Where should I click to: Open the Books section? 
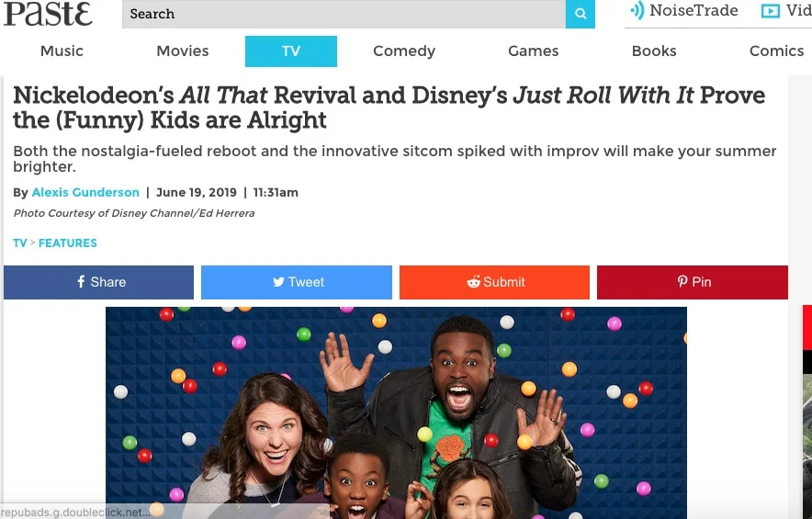click(x=654, y=51)
